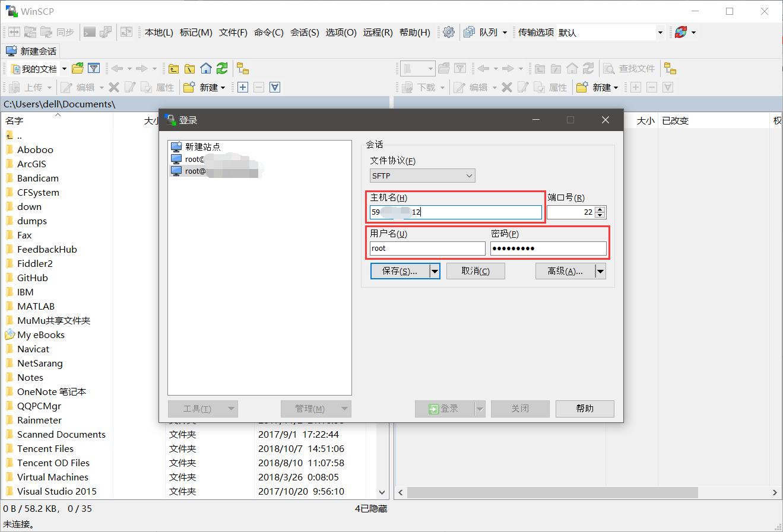This screenshot has height=532, width=783.
Task: Select files with the plus icon
Action: (x=243, y=87)
